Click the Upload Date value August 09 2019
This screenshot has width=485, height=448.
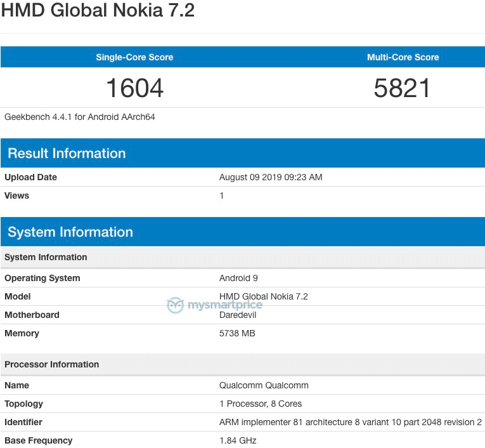click(x=271, y=177)
